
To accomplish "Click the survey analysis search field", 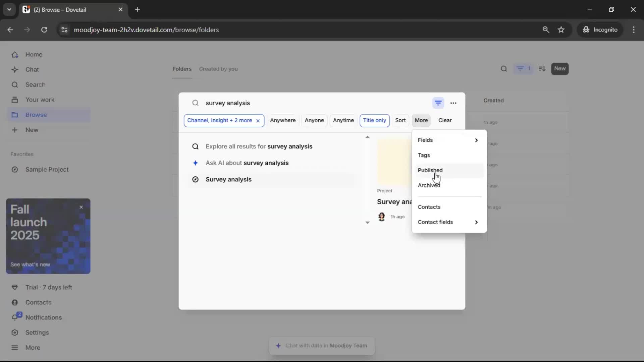I will click(302, 103).
